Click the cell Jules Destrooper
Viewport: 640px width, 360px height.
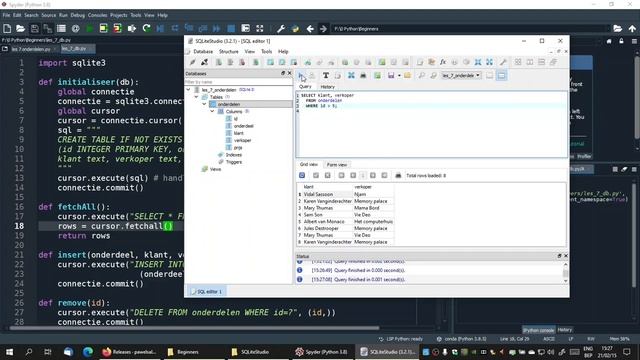point(327,229)
